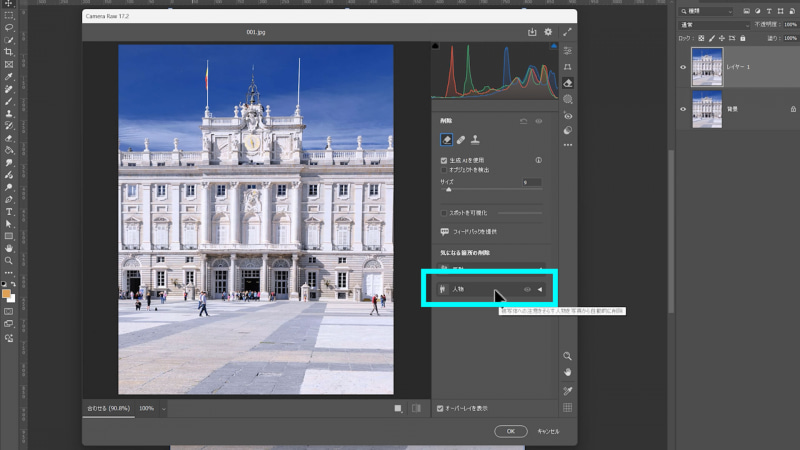Open the layer filter 種類 dropdown
Viewport: 800px width, 450px height.
tap(707, 11)
